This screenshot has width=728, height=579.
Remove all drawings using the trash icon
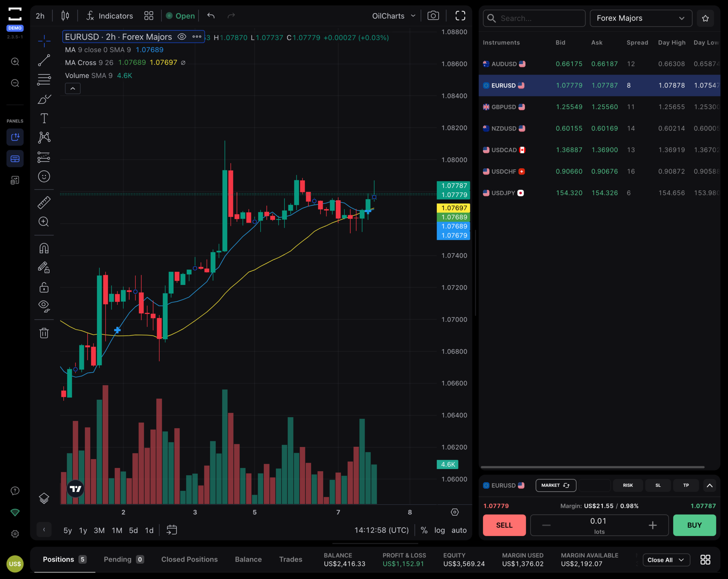44,333
